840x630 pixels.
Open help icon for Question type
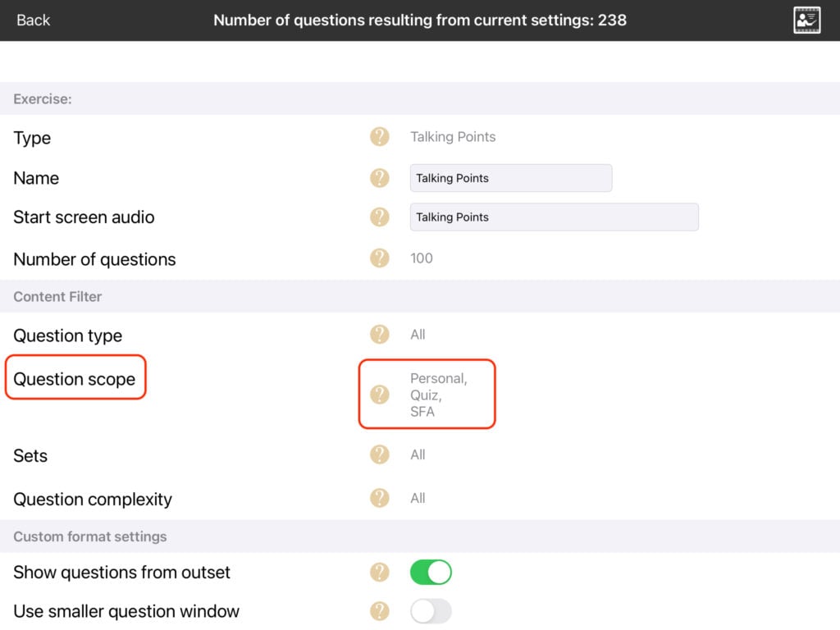tap(379, 335)
